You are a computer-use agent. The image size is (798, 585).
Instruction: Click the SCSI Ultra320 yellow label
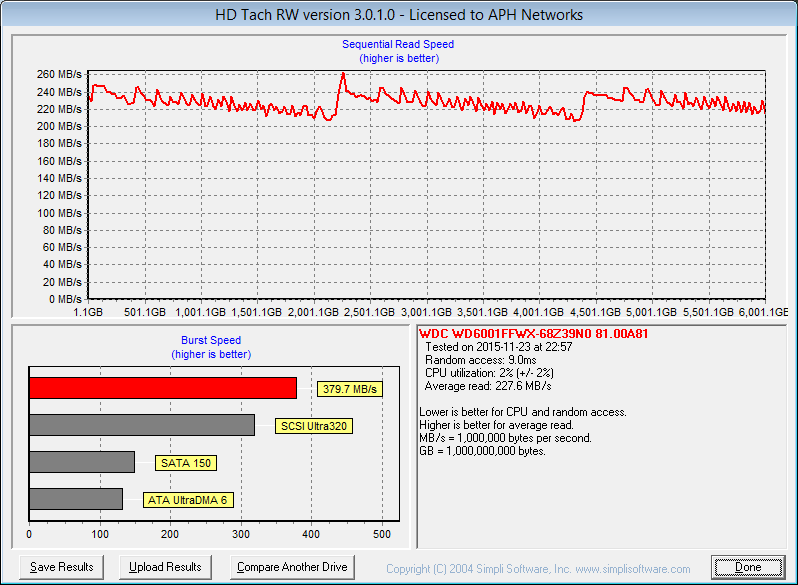[314, 426]
